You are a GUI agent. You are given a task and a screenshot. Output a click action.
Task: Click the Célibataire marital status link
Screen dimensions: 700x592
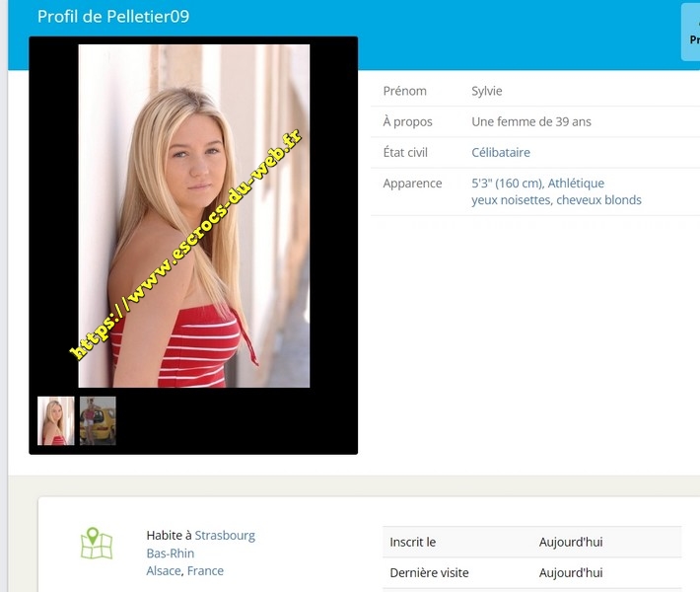[x=501, y=153]
